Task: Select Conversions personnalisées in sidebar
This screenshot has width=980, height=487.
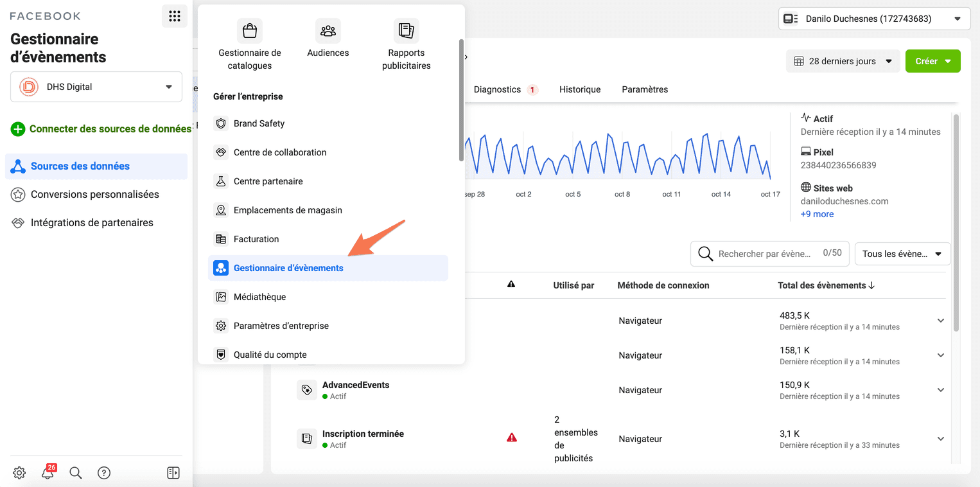Action: click(96, 195)
